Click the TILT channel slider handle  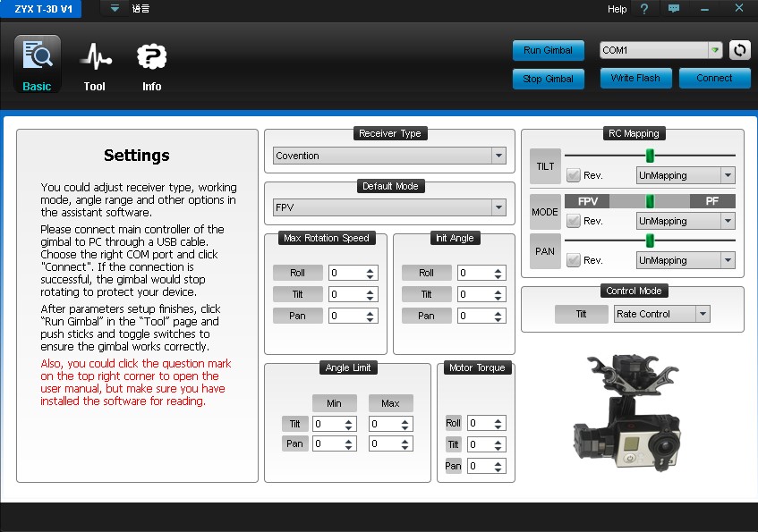[650, 156]
